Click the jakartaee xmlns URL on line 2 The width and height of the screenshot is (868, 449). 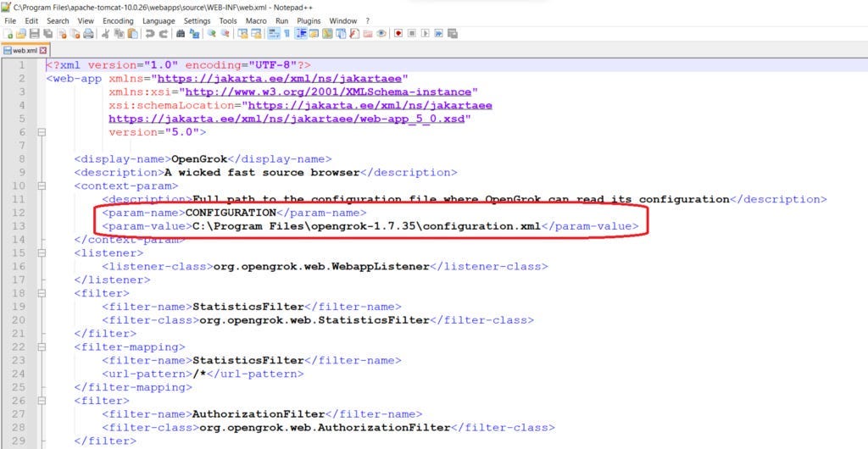coord(280,79)
